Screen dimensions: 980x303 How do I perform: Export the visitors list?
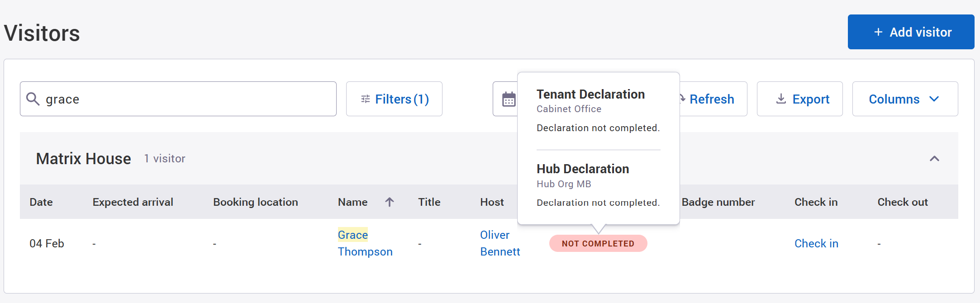[799, 99]
